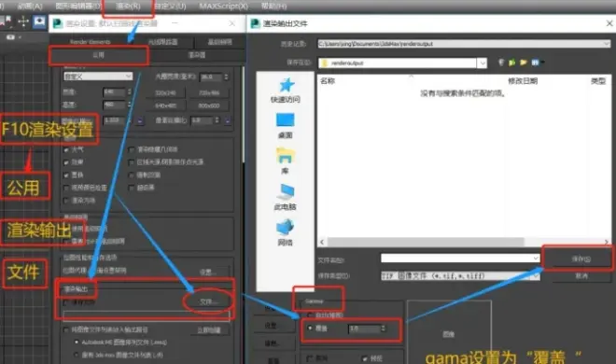Viewport: 616px width, 364px height.
Task: Enable Area Lights as Point Lights checkbox
Action: (x=132, y=162)
